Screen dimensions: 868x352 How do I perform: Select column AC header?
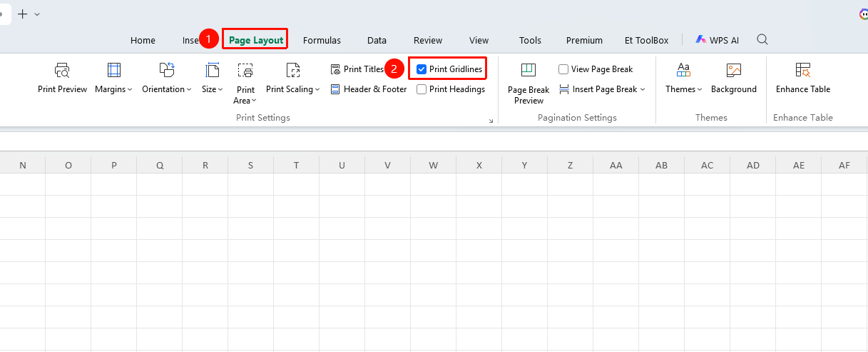coord(708,165)
